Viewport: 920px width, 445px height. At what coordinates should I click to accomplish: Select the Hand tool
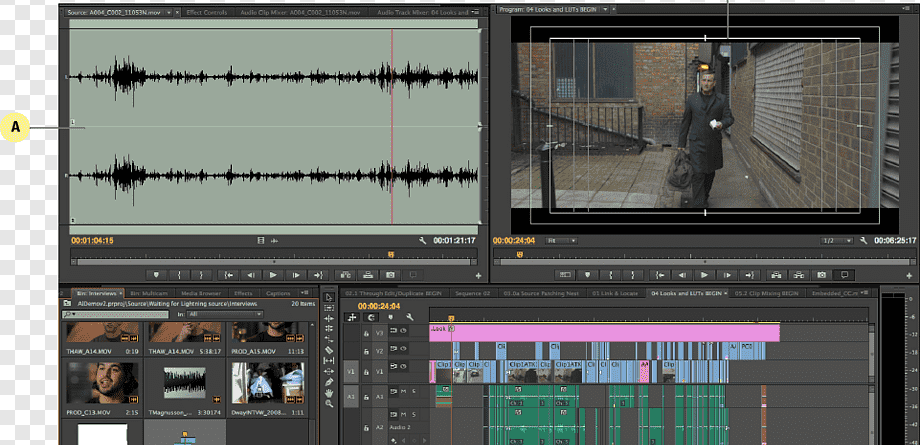click(329, 392)
